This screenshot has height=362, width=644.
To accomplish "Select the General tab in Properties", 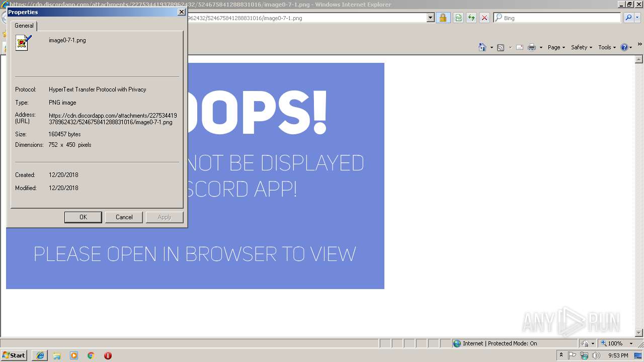I will tap(24, 26).
